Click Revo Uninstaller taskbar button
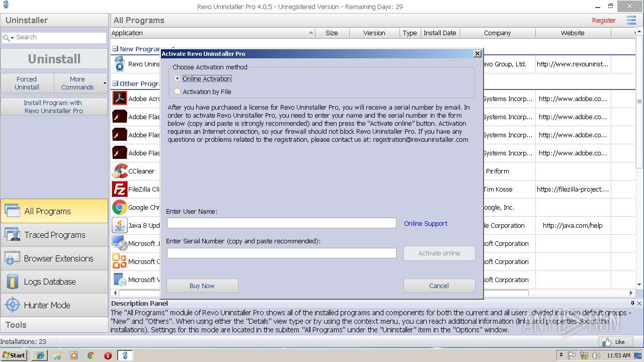 (x=125, y=355)
